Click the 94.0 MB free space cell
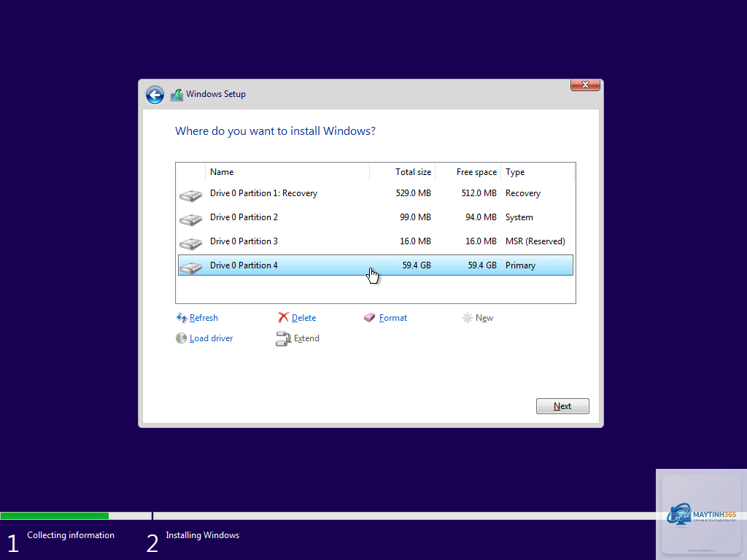This screenshot has height=560, width=747. [x=481, y=217]
